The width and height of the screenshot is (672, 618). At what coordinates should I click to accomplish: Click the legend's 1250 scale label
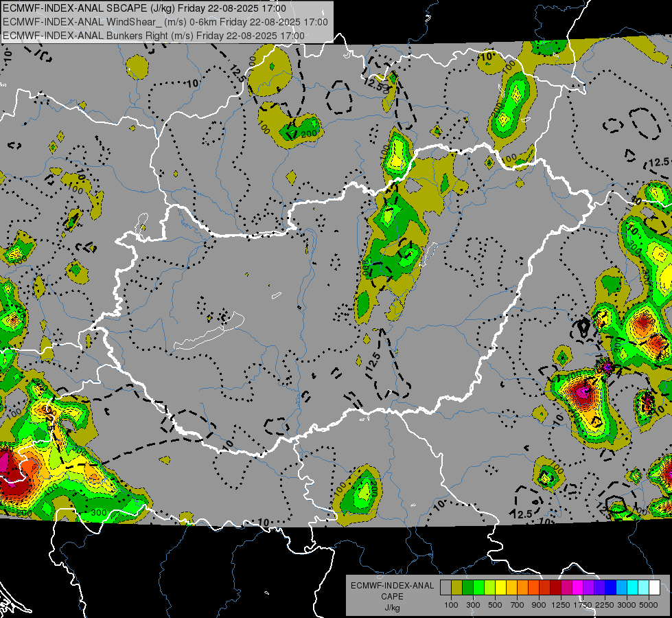pos(561,605)
